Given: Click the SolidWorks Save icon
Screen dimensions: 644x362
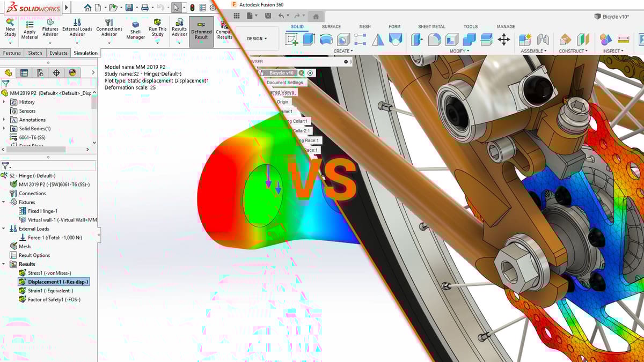Looking at the screenshot, I should pyautogui.click(x=129, y=8).
